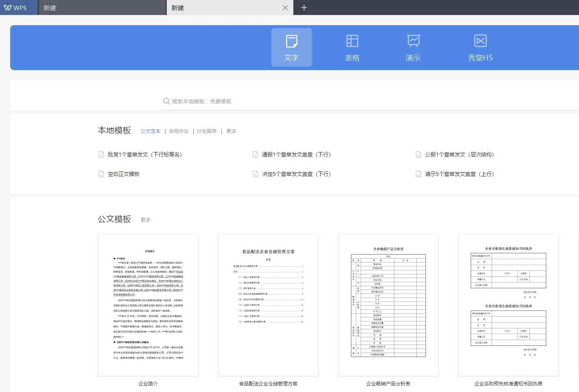Open the 空白正文模板 template

tap(124, 174)
